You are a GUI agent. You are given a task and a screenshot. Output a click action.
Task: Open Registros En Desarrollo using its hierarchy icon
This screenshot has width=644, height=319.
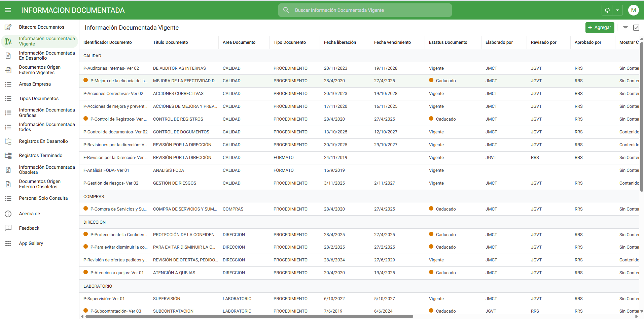click(x=8, y=141)
